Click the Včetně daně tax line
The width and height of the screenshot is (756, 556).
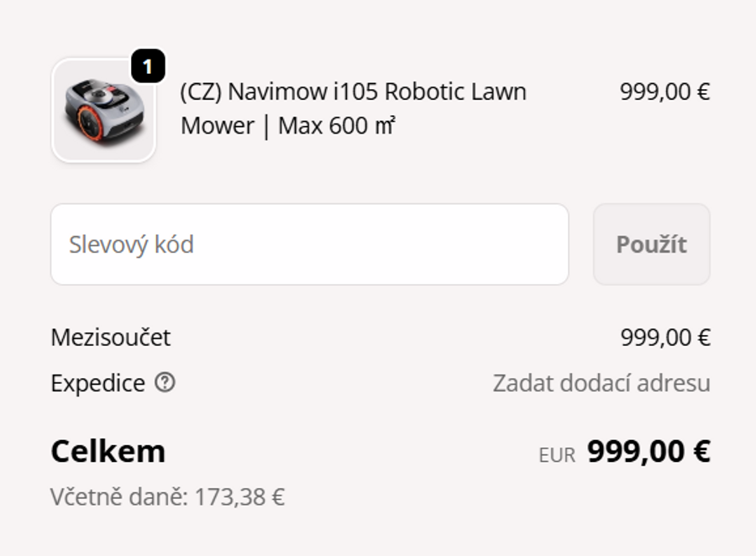pos(168,497)
